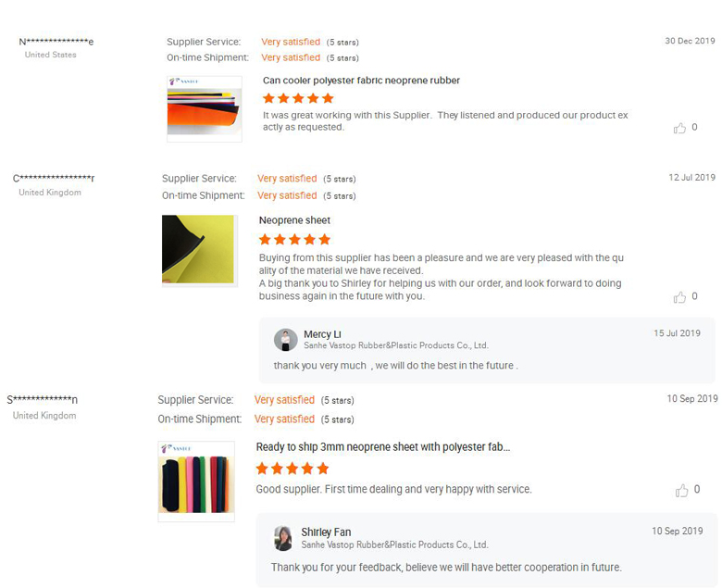Click Shirley Fan's avatar photo
Viewport: 722px width, 588px height.
(x=283, y=538)
